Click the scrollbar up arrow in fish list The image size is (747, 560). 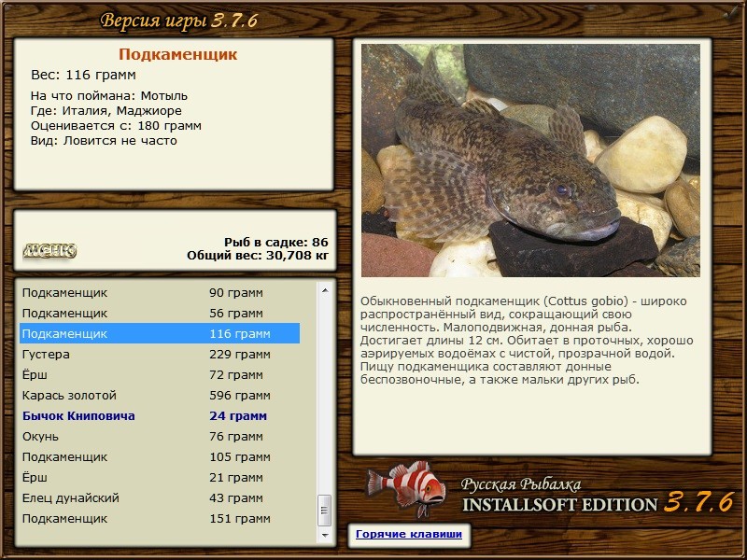325,290
